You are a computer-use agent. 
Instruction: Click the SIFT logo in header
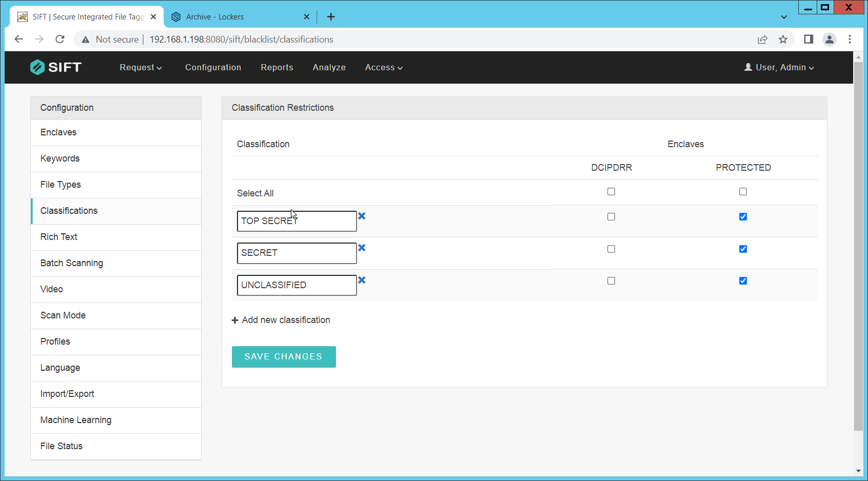(56, 67)
